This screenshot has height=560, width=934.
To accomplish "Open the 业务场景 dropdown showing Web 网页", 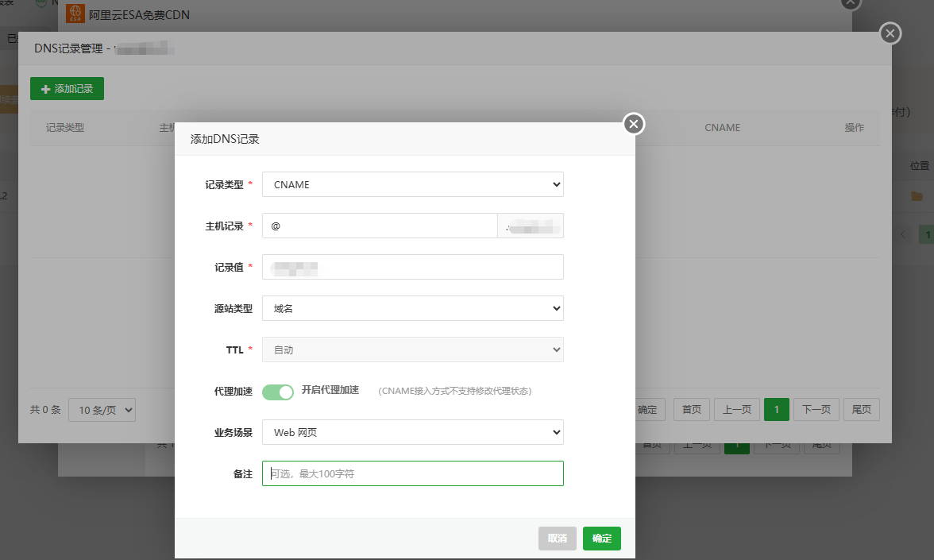I will pos(412,432).
